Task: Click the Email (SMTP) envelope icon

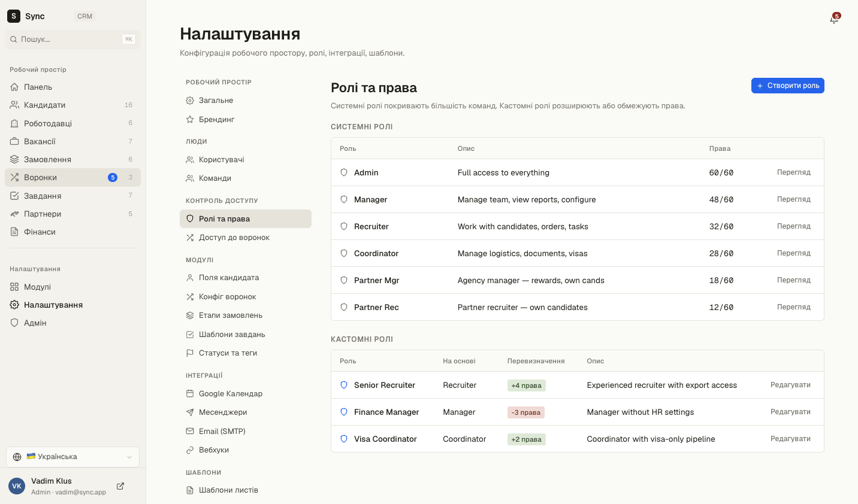Action: [190, 431]
